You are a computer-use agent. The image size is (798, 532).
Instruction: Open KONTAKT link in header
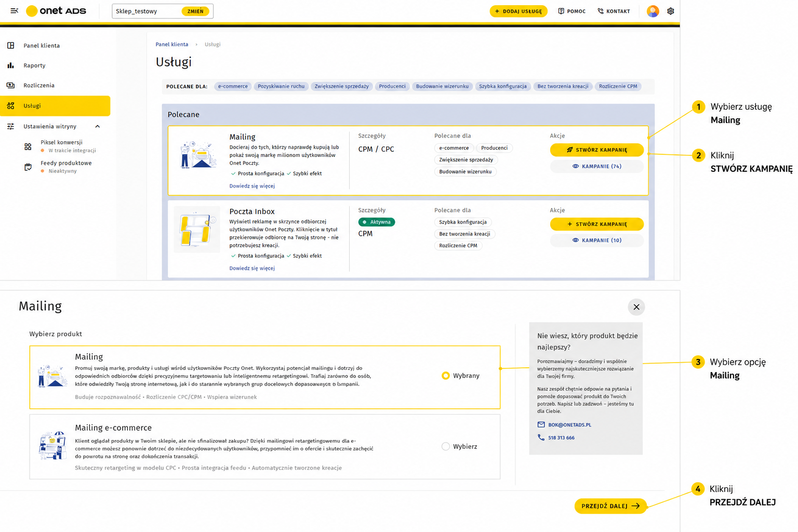pyautogui.click(x=614, y=11)
